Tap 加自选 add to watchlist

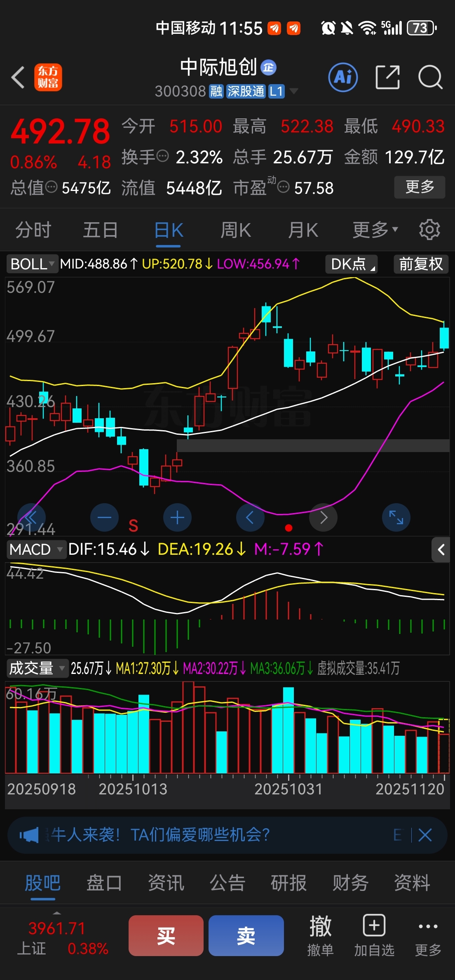[x=374, y=935]
